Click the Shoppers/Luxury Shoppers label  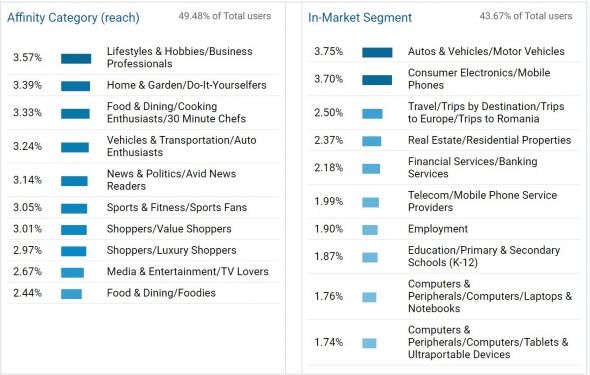coord(171,250)
